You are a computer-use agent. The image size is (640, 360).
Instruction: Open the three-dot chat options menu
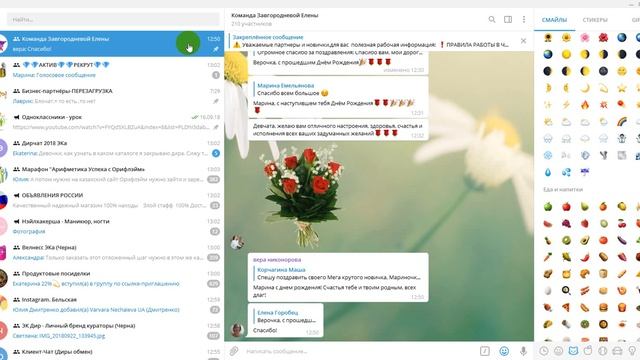coord(524,19)
